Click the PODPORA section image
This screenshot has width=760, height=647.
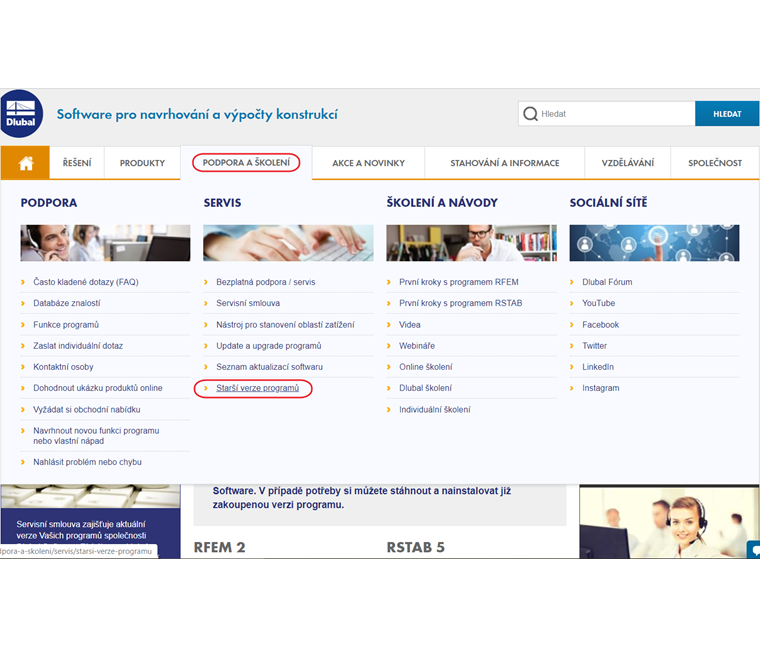105,243
